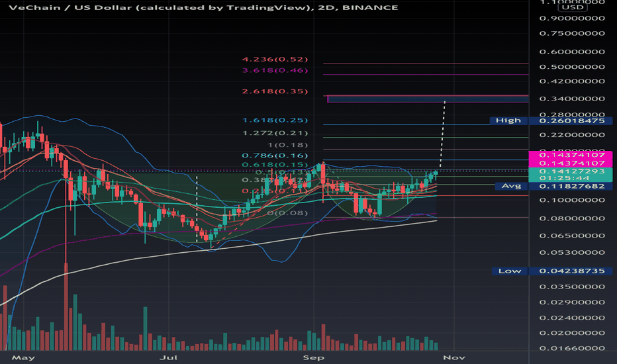Click the May date label on time axis
This screenshot has width=617, height=364.
tap(23, 357)
